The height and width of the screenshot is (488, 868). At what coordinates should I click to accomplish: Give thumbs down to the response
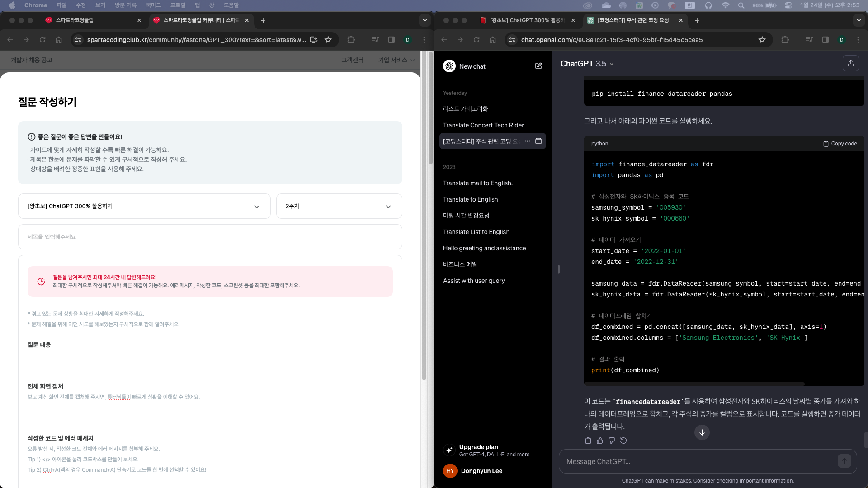click(612, 441)
